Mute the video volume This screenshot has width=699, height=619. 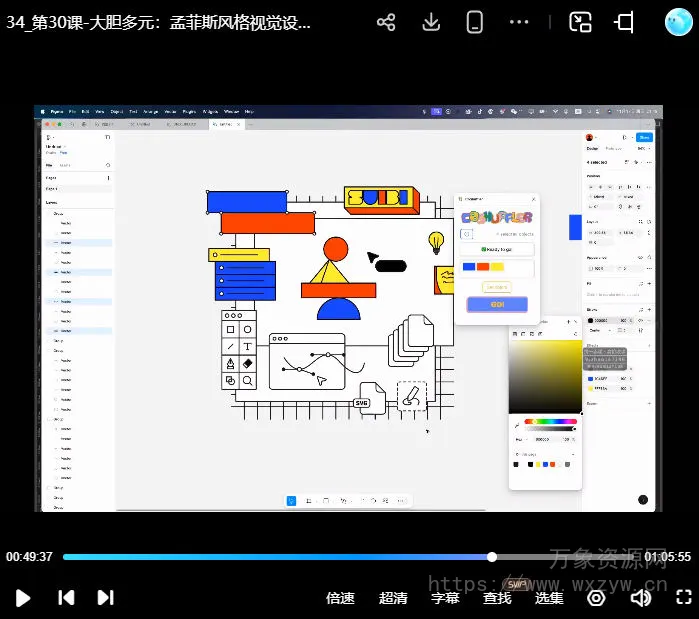click(x=640, y=597)
